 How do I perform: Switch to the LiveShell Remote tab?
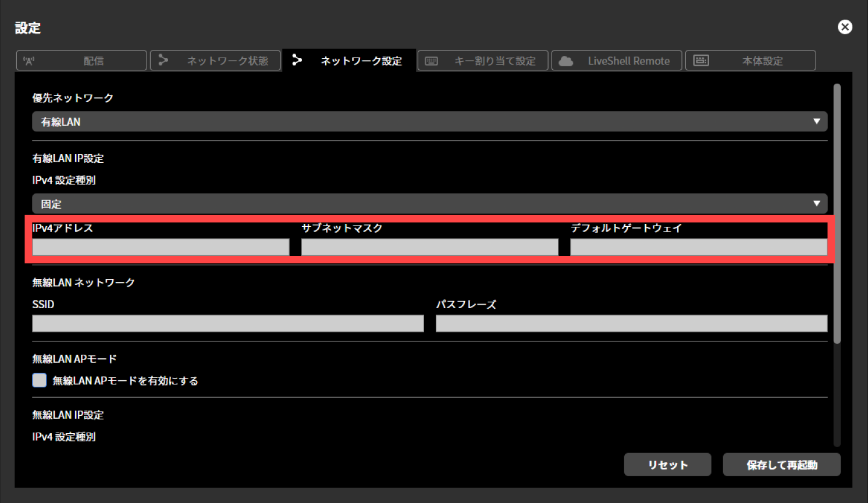coord(617,60)
